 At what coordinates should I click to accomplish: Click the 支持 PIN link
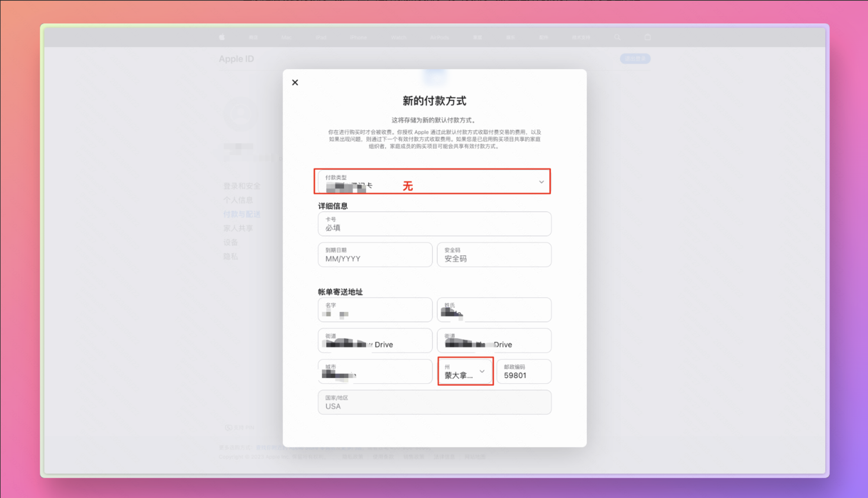240,428
